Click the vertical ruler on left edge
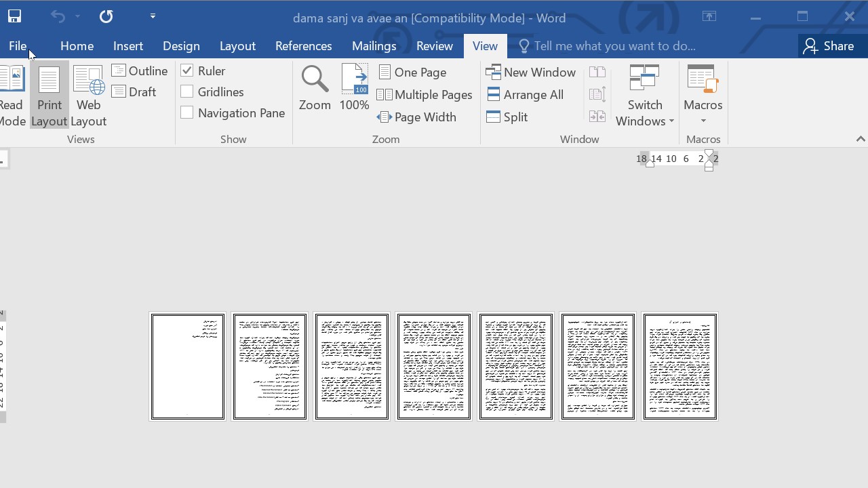 point(3,366)
